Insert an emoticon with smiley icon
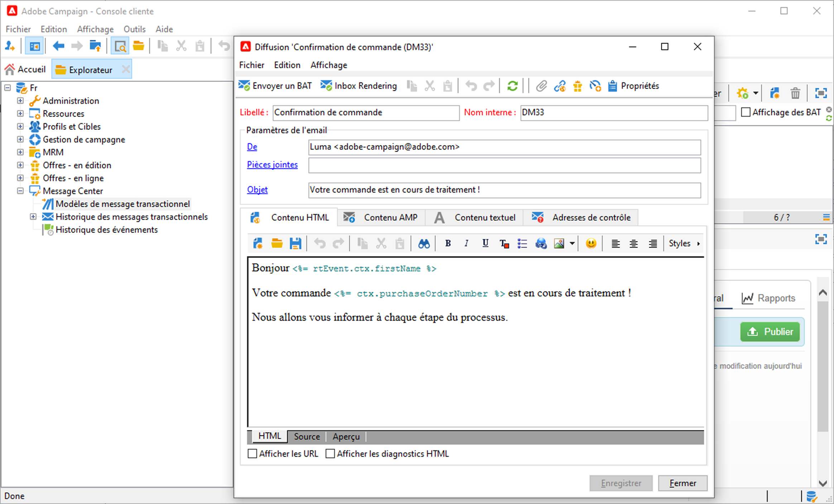The image size is (834, 504). click(591, 244)
